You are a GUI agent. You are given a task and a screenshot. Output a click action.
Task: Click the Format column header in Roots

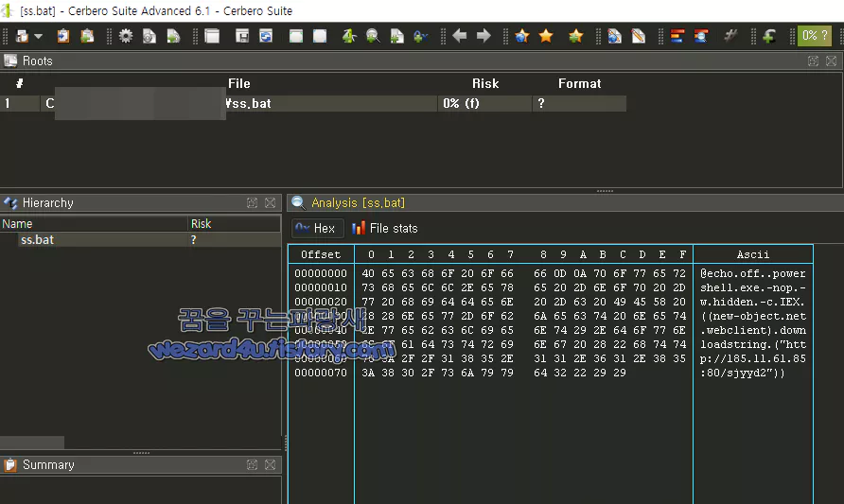(579, 83)
